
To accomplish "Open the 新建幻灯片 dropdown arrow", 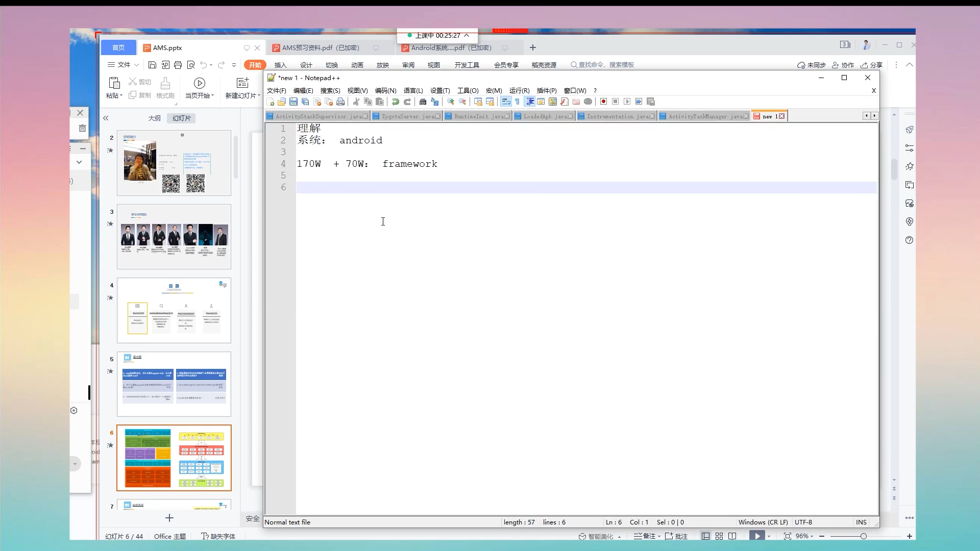I will [x=259, y=96].
